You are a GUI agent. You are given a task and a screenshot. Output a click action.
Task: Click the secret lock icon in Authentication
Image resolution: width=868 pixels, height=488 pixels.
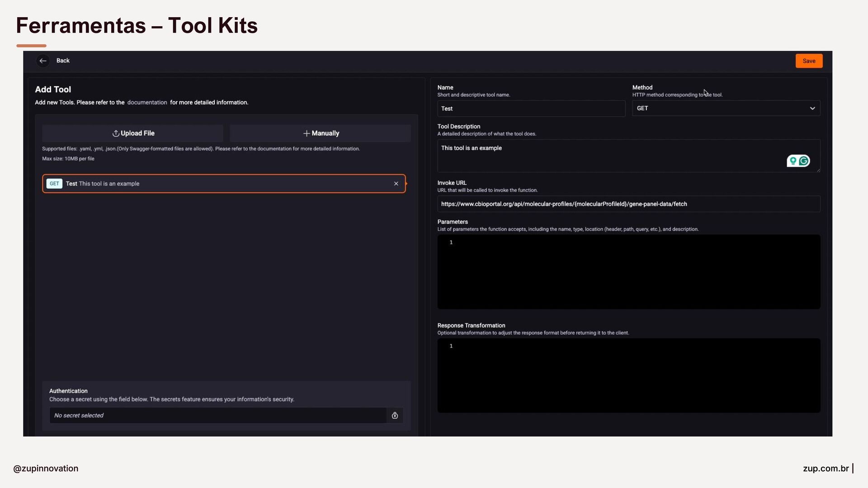point(395,416)
